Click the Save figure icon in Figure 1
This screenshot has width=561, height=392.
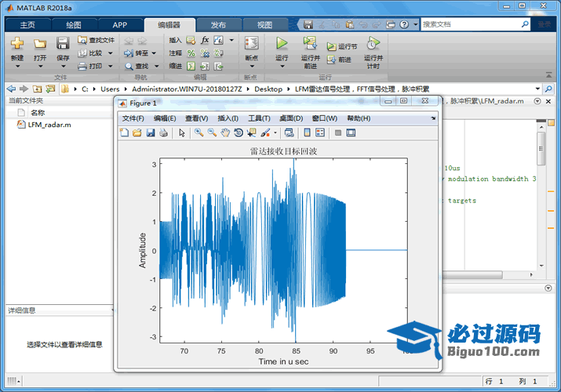pos(150,132)
